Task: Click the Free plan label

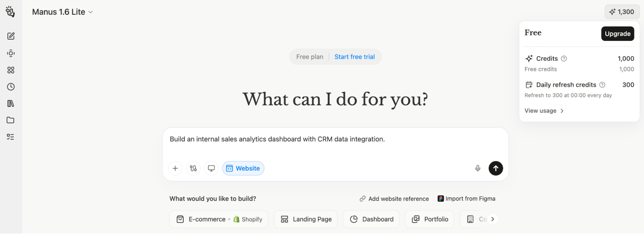Action: [x=310, y=57]
